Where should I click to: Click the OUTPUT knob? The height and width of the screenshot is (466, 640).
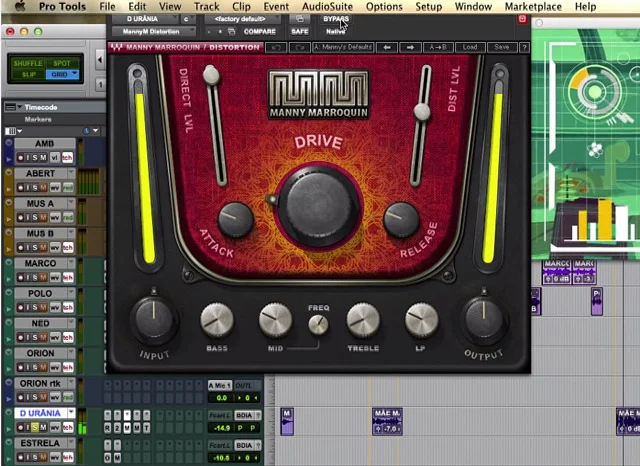(x=484, y=319)
